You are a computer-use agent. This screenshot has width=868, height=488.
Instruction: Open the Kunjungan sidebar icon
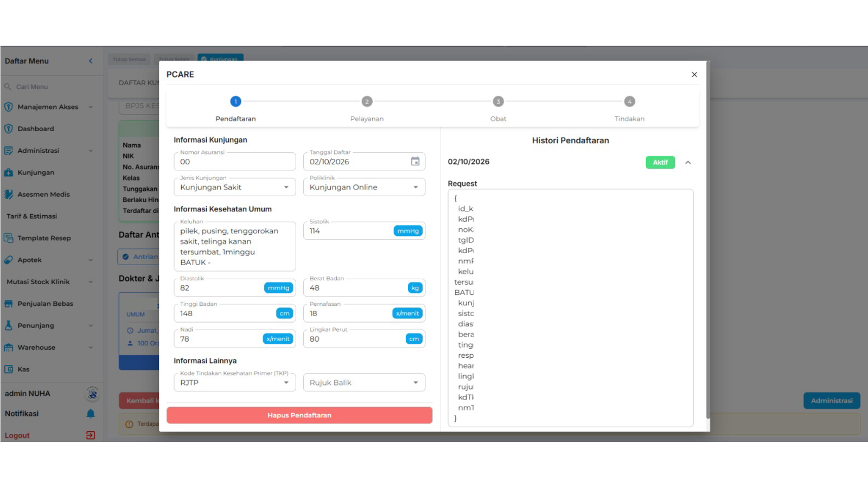pyautogui.click(x=9, y=172)
